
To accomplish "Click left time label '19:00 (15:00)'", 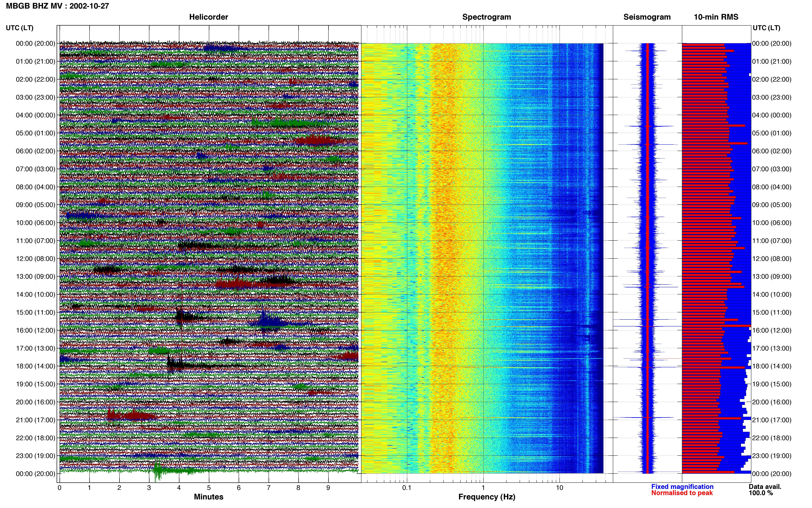I will [36, 384].
